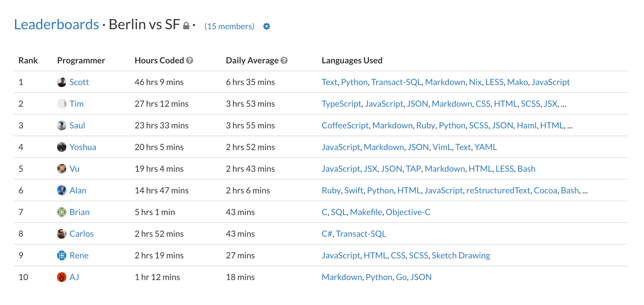Select reStructuredText in Alan's languages

tap(498, 190)
